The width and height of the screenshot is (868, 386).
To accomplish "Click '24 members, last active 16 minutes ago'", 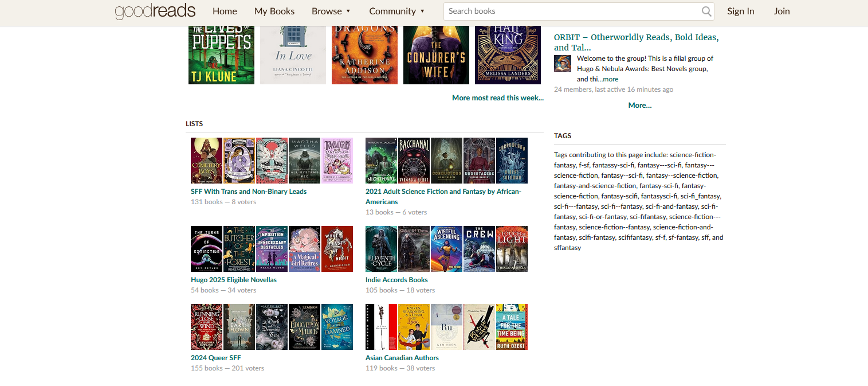I will point(614,89).
